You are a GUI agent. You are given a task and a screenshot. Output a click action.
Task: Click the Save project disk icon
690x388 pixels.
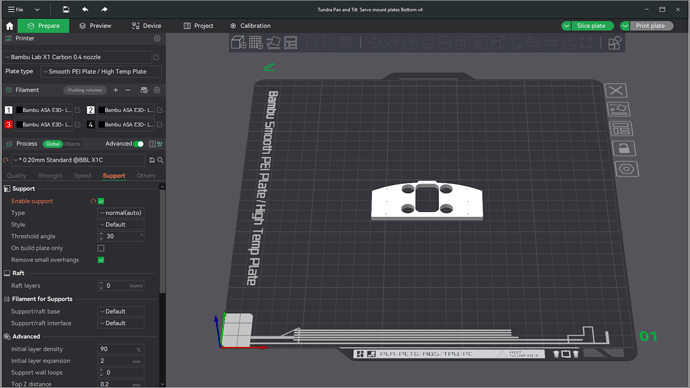66,9
